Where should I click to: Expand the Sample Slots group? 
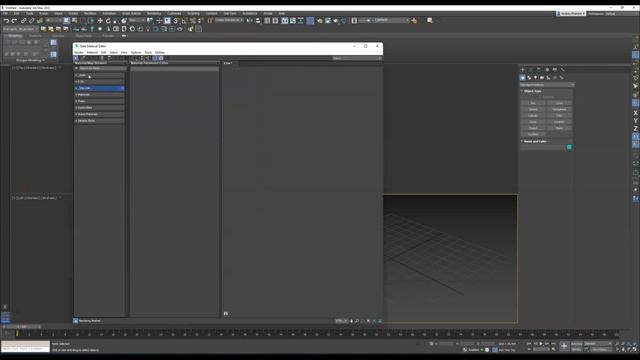[99, 121]
